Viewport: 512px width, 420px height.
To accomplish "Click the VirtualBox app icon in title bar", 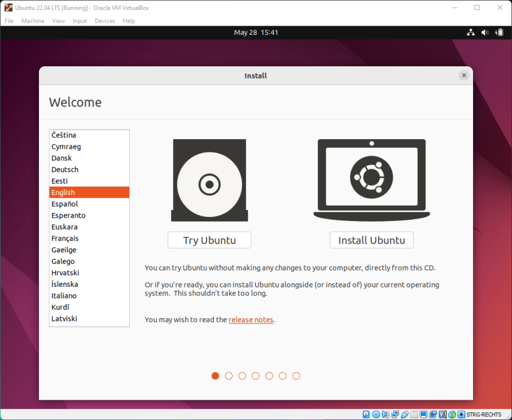I will [8, 8].
